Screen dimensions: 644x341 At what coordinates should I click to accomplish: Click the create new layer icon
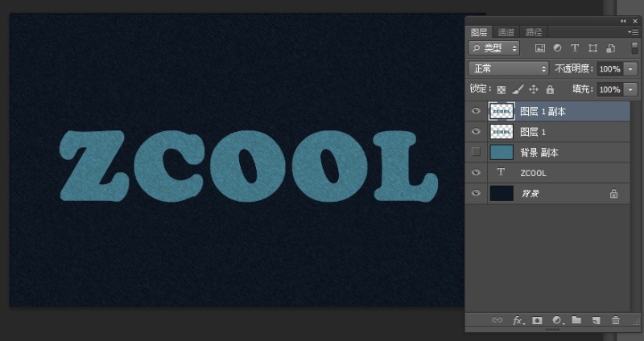click(x=596, y=320)
